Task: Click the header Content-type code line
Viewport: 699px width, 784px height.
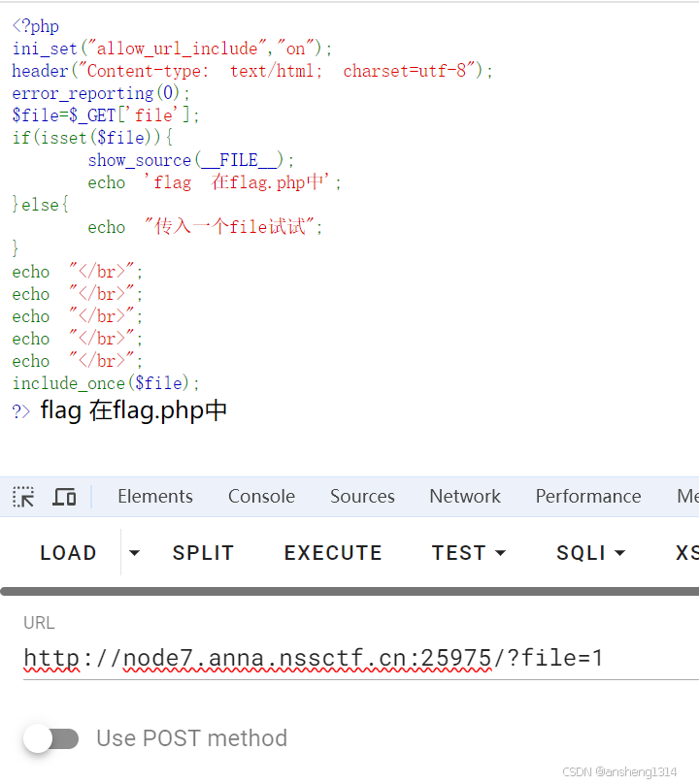Action: (252, 71)
